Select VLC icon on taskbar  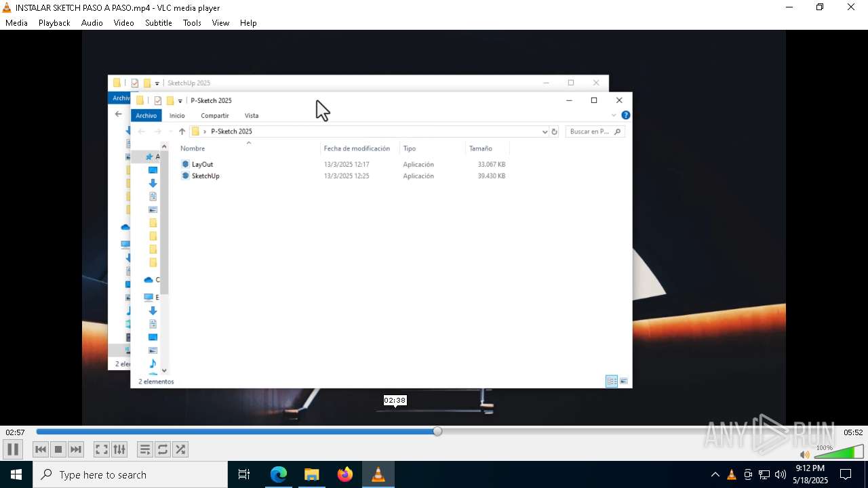(x=378, y=474)
